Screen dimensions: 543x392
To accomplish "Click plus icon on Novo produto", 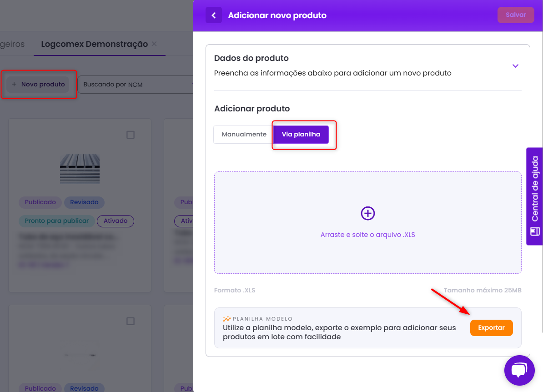I will [x=14, y=85].
